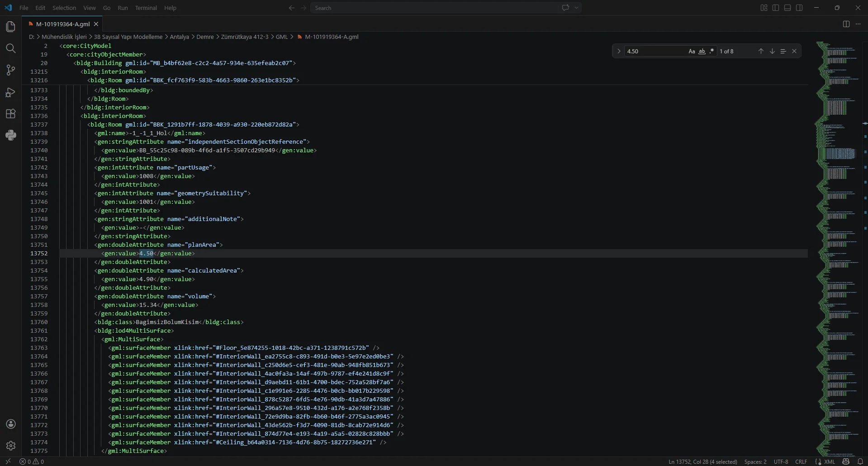Open the Extensions view
The height and width of the screenshot is (466, 868).
pyautogui.click(x=11, y=114)
